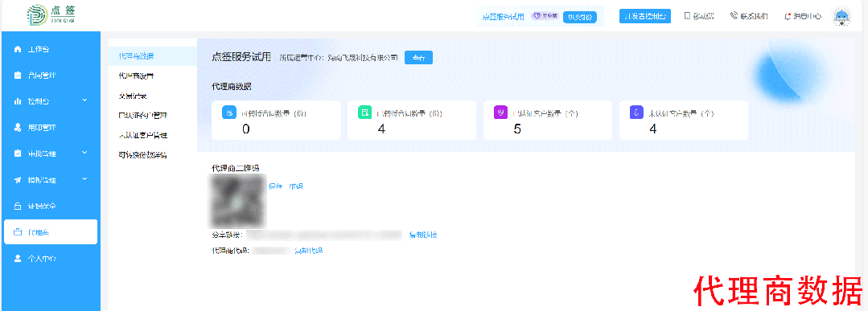Click the 已转赠合同数量 (份) card label
The width and height of the screenshot is (868, 311).
click(410, 113)
